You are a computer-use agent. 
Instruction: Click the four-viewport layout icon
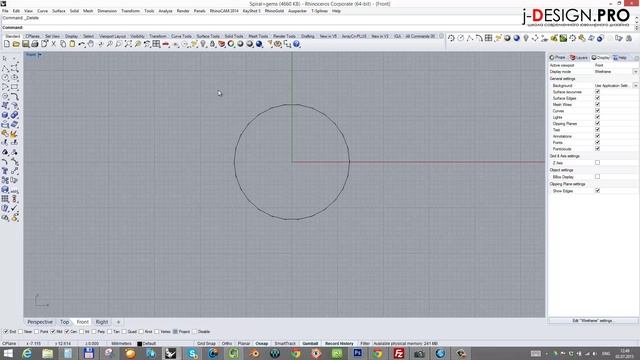click(x=156, y=44)
